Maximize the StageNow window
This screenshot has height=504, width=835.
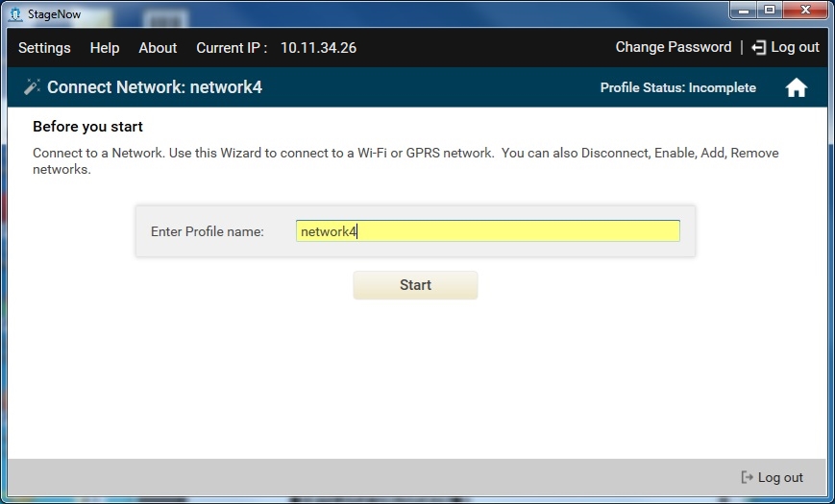pos(771,11)
